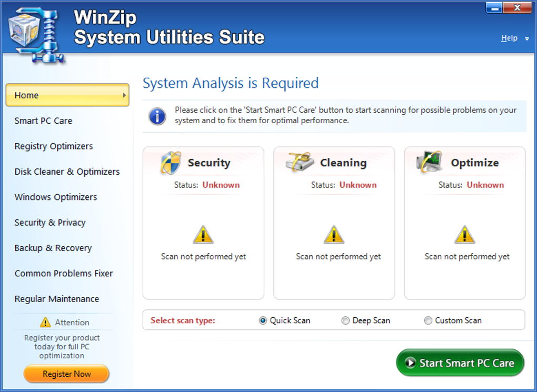Click the warning triangle in Cleaning card

(334, 235)
